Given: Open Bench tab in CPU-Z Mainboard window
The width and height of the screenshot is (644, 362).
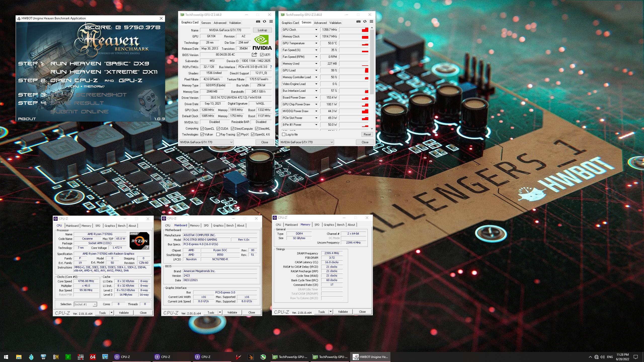Looking at the screenshot, I should pos(230,225).
